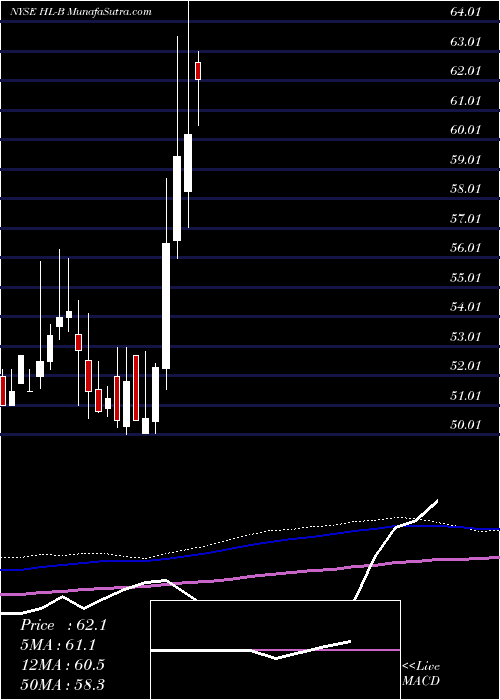Select the 53.01 price axis label
Screen dimensions: 500x700
tap(465, 336)
